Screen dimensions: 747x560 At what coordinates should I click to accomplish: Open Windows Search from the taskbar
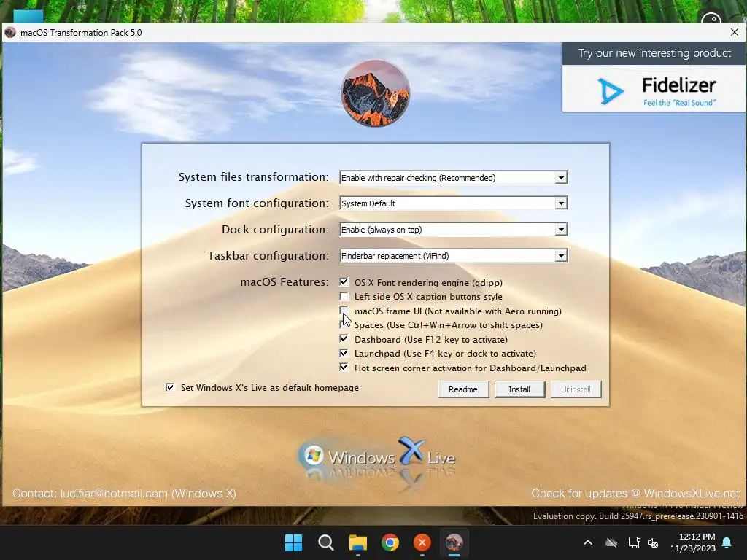[326, 542]
